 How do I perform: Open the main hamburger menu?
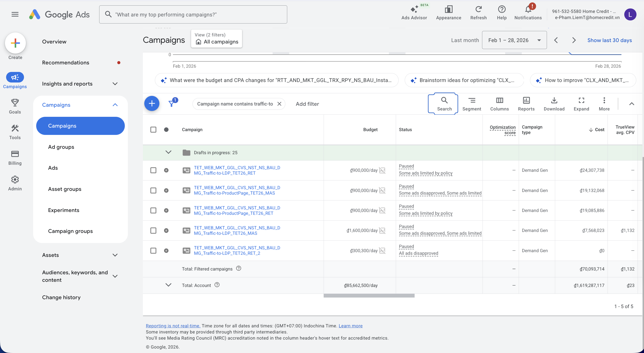(15, 15)
